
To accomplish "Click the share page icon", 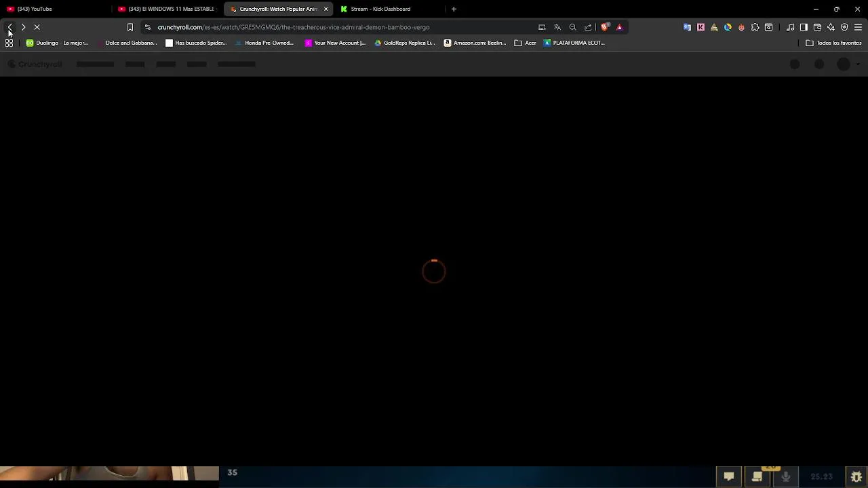I will click(588, 27).
